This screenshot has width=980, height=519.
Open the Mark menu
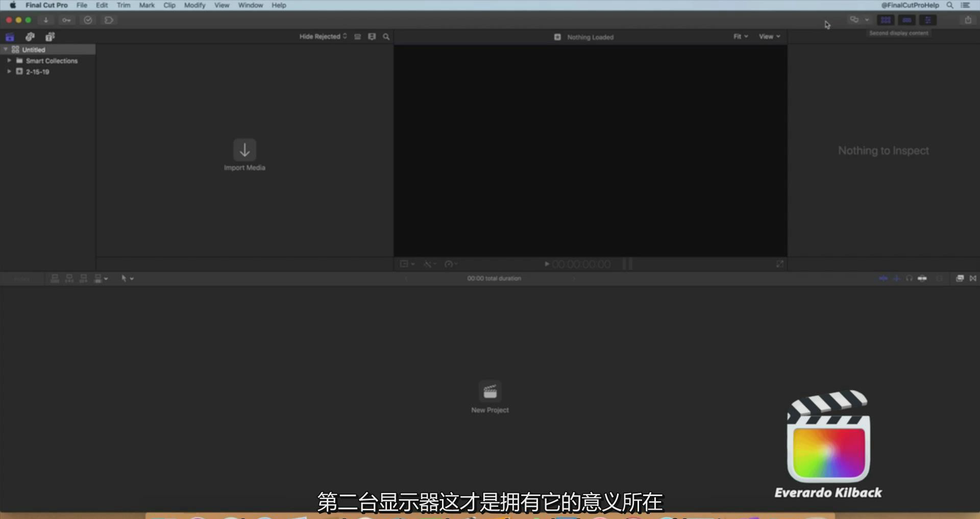[146, 5]
